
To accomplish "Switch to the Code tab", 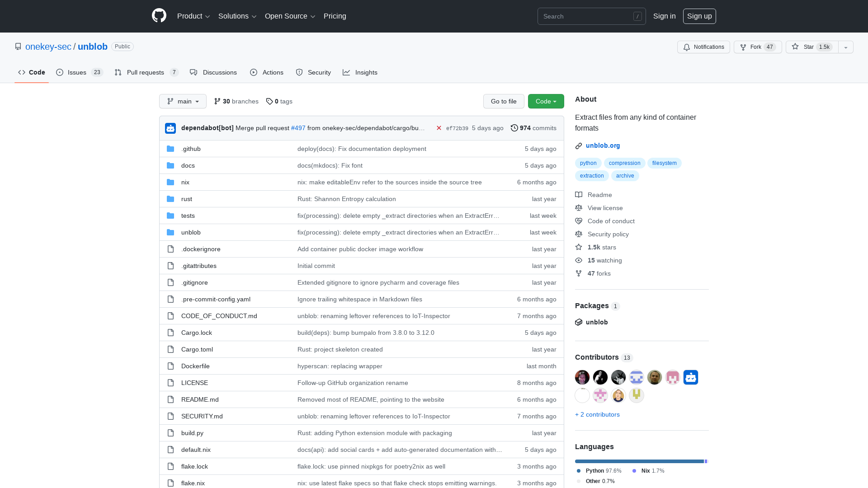I will point(32,72).
